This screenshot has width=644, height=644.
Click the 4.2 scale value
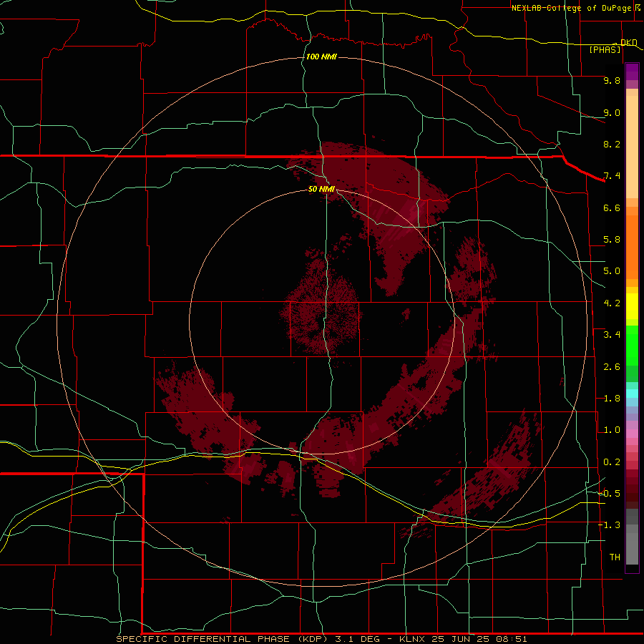[612, 303]
